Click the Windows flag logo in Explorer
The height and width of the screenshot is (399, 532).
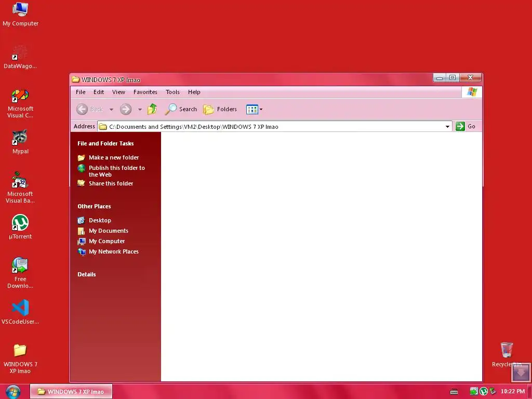point(472,92)
